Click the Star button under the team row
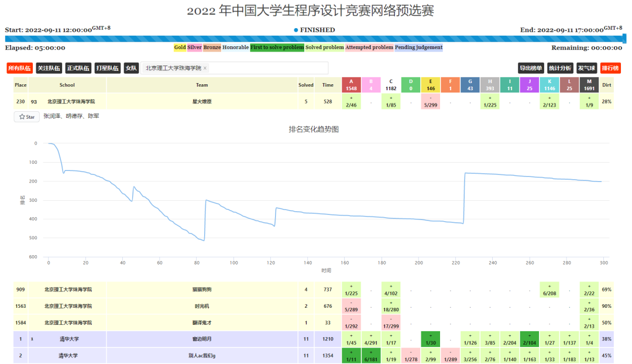 tap(26, 117)
